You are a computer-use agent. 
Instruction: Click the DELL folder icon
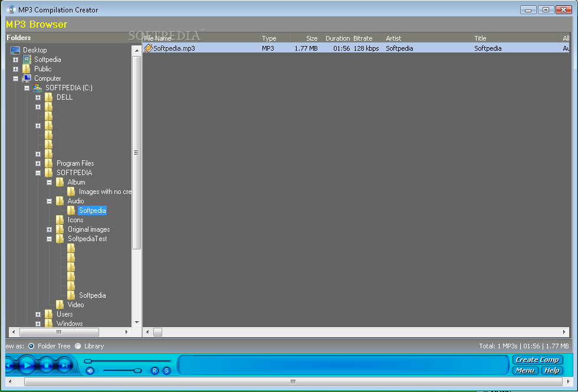click(x=48, y=97)
